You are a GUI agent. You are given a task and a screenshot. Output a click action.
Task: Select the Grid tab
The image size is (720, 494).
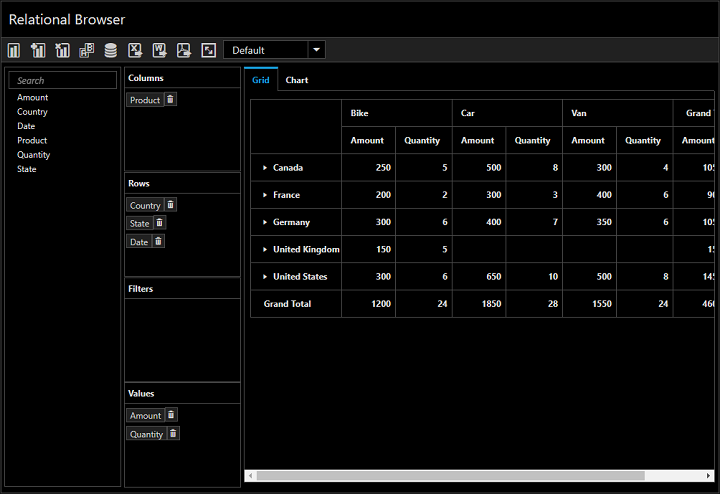tap(260, 80)
